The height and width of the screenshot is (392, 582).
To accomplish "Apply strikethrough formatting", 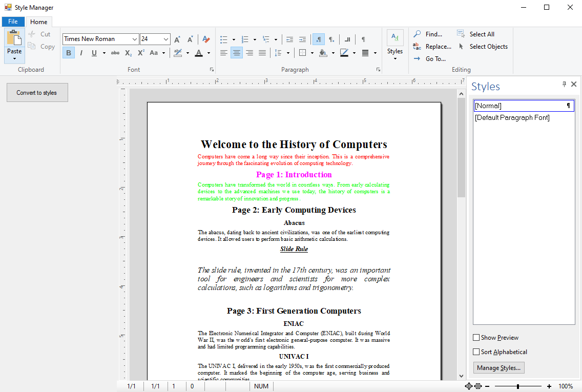I will point(115,53).
